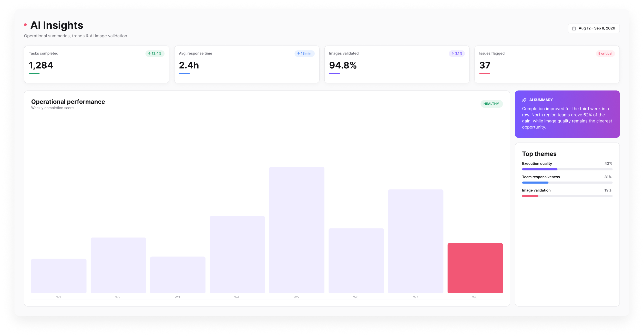This screenshot has height=336, width=644.
Task: Click the 94.8% images validated value
Action: [x=343, y=66]
